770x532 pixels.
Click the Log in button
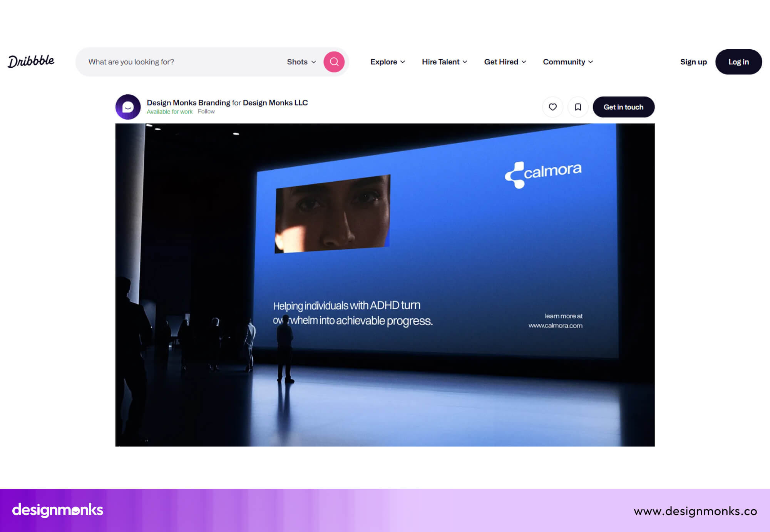(738, 62)
